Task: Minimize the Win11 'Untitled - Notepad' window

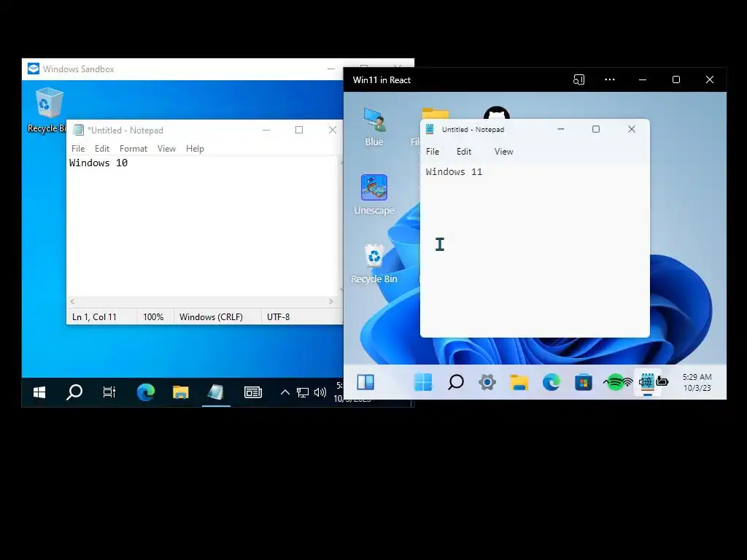Action: tap(561, 129)
